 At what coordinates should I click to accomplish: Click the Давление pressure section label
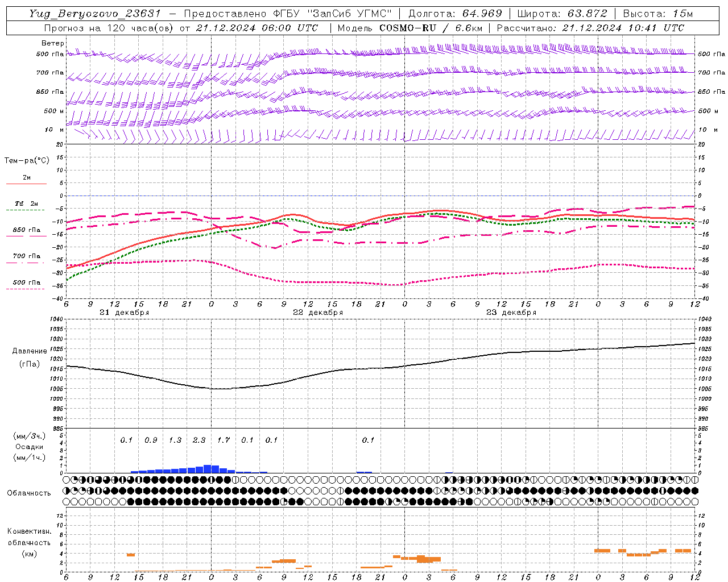click(x=30, y=351)
